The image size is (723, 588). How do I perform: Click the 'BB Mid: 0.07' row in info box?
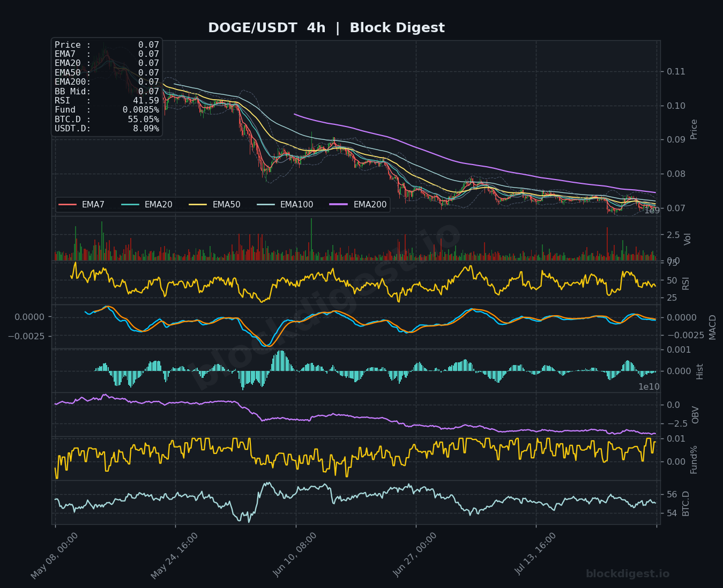coord(107,92)
